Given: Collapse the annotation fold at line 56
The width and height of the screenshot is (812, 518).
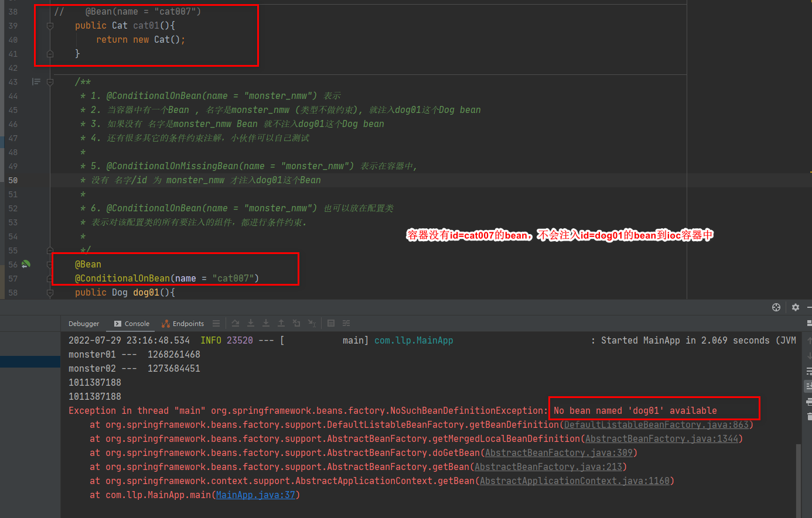Looking at the screenshot, I should [50, 265].
